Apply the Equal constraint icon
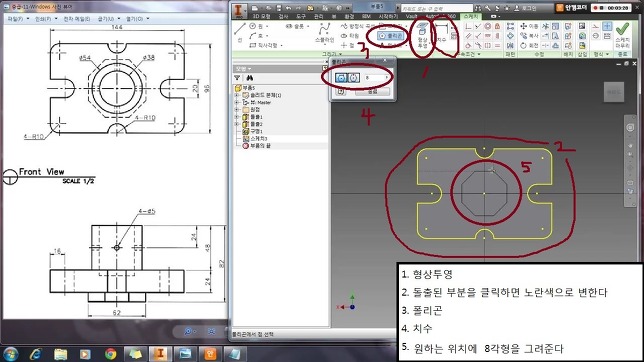Image resolution: width=644 pixels, height=362 pixels. pos(497,45)
